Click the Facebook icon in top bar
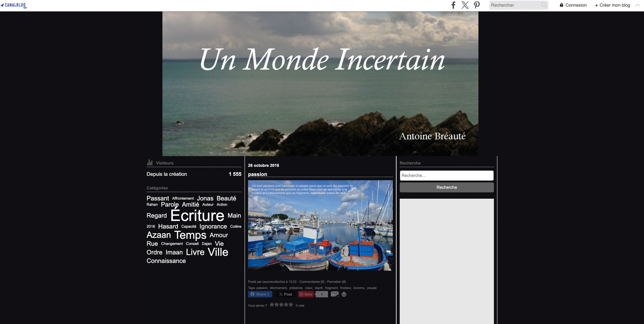 [453, 5]
